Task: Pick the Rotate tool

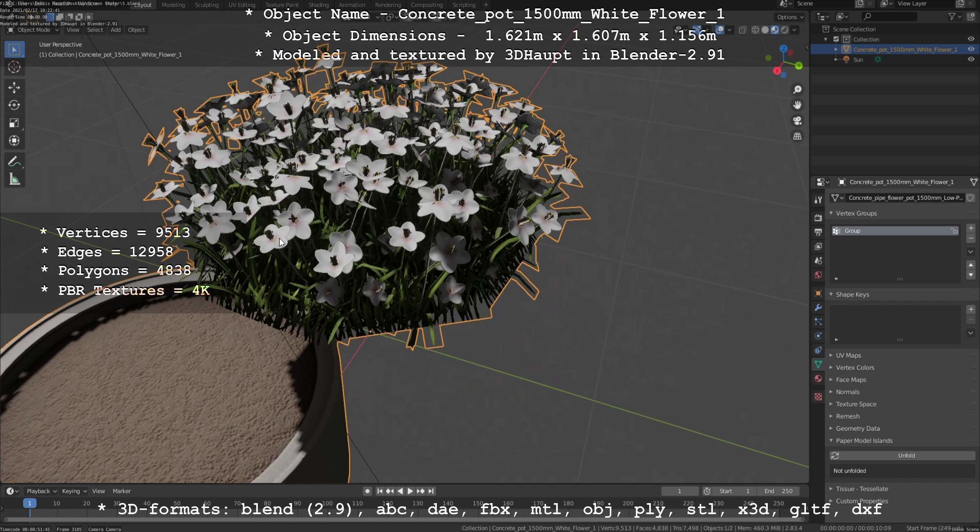Action: (15, 105)
